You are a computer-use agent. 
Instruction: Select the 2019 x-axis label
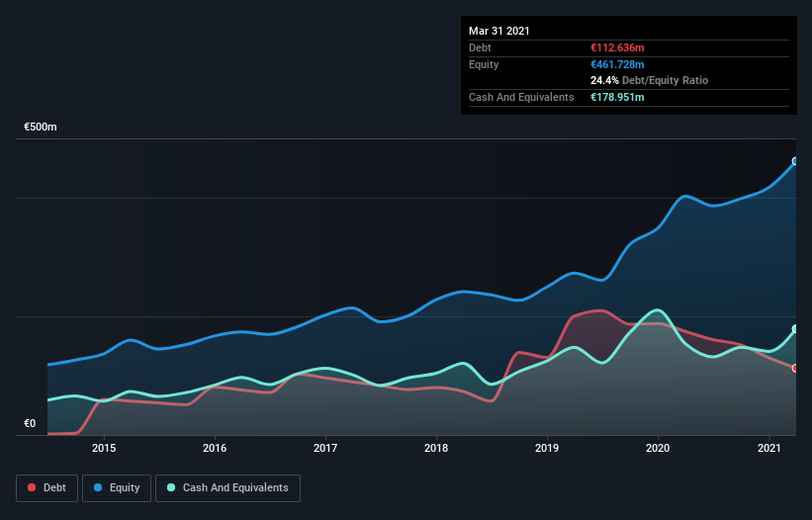(x=547, y=448)
